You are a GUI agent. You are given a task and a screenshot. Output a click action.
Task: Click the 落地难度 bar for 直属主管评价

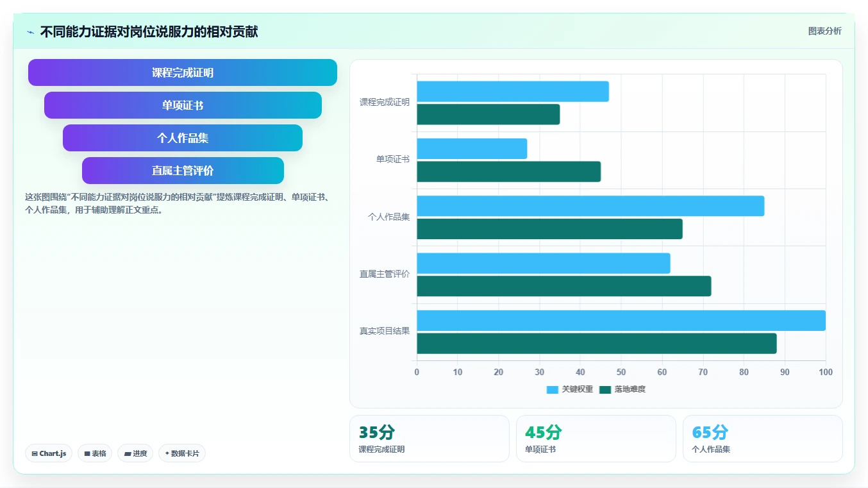[x=564, y=286]
